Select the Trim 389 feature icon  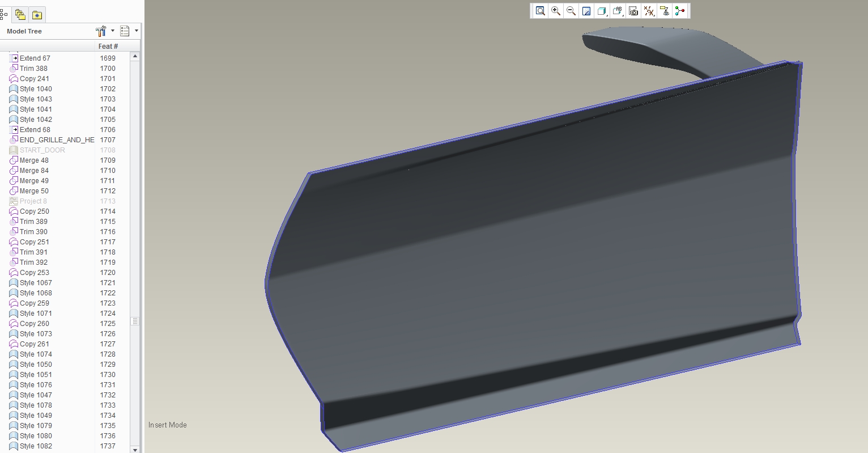pos(14,222)
